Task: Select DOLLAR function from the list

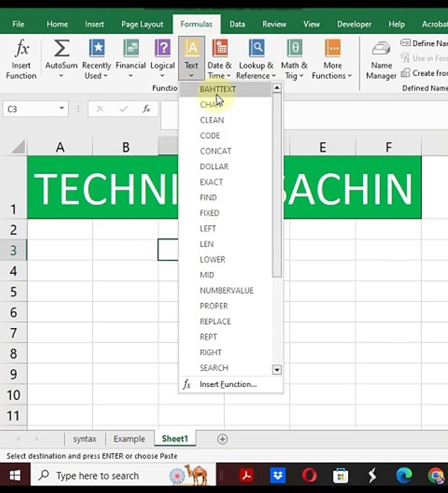Action: (x=225, y=166)
